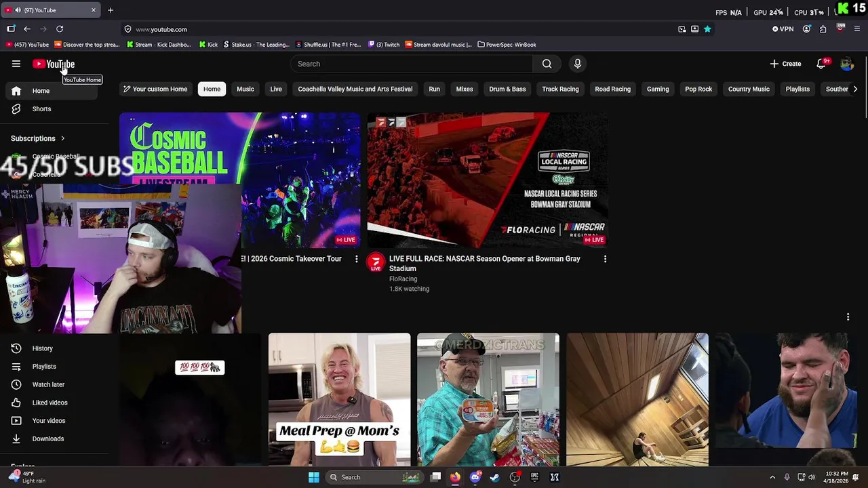
Task: Open the FloRacing channel name link
Action: coord(403,279)
